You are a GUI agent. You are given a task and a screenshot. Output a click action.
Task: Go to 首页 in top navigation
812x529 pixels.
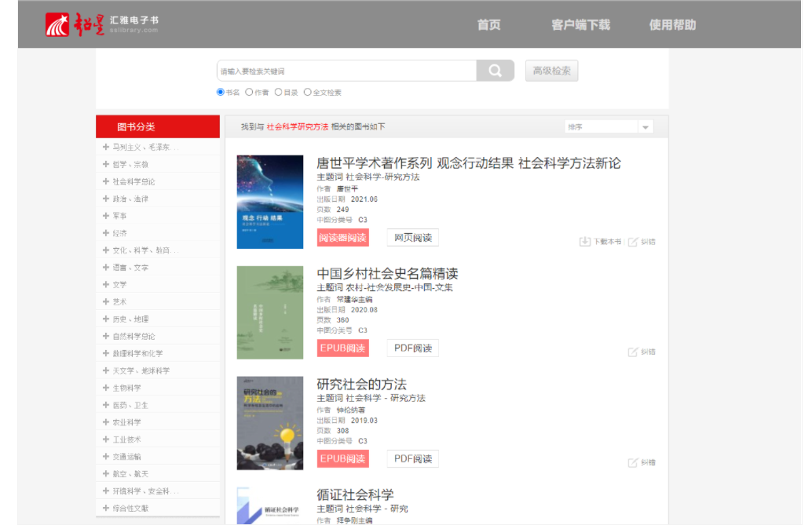488,25
